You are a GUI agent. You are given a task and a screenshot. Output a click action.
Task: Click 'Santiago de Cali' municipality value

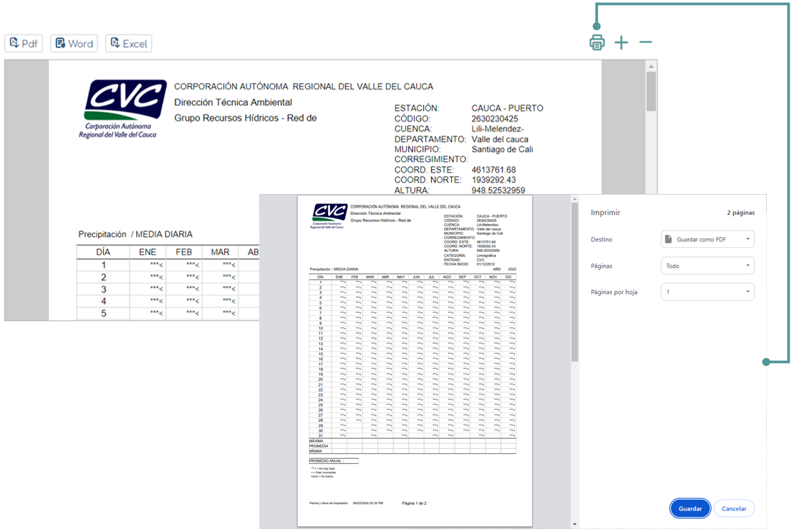pos(503,150)
